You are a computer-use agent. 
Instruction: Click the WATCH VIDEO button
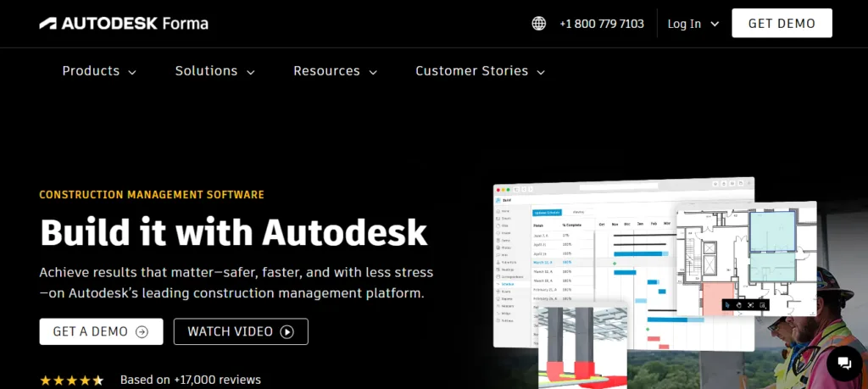tap(241, 331)
